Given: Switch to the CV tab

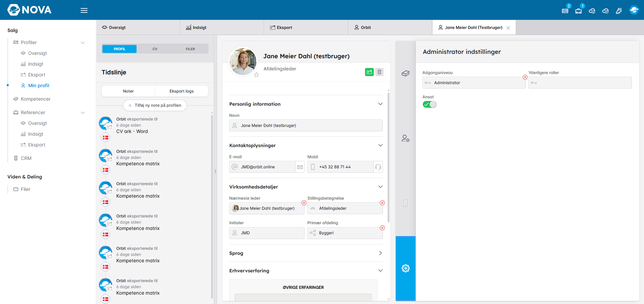Looking at the screenshot, I should 155,49.
